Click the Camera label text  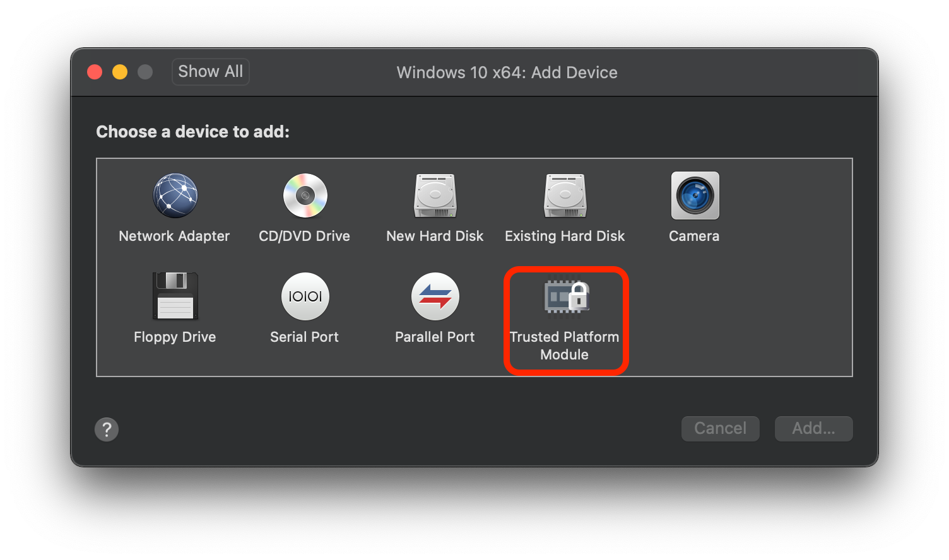click(694, 236)
